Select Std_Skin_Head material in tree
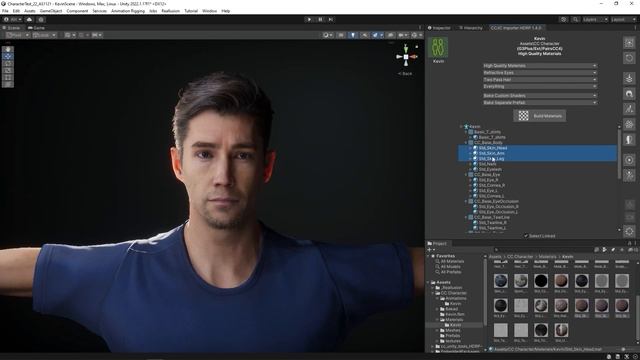Screen dimensions: 640x360 pos(493,148)
